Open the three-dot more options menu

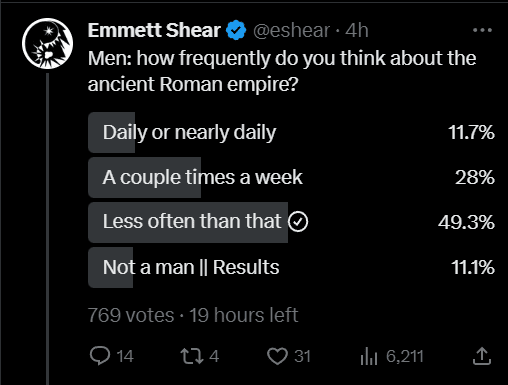[x=482, y=30]
